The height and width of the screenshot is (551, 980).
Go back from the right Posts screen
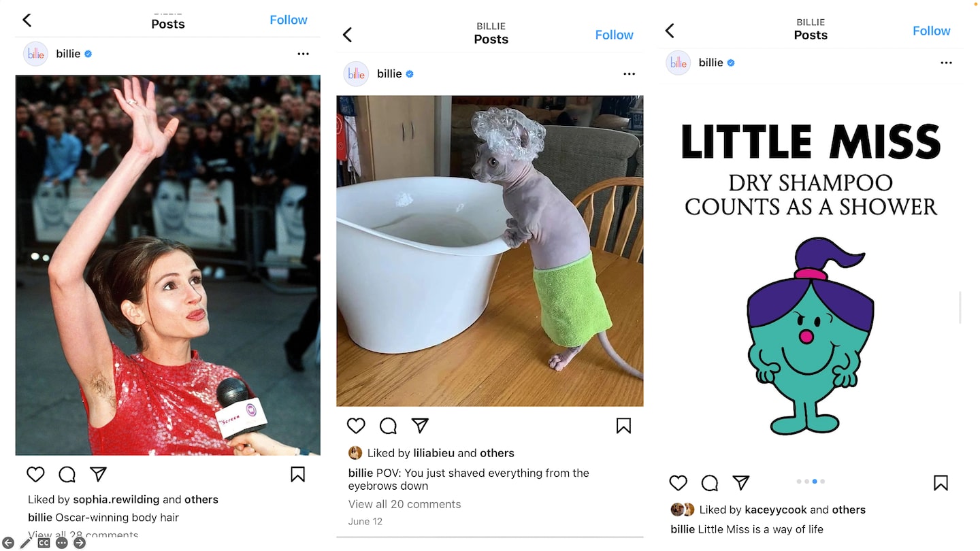[670, 31]
